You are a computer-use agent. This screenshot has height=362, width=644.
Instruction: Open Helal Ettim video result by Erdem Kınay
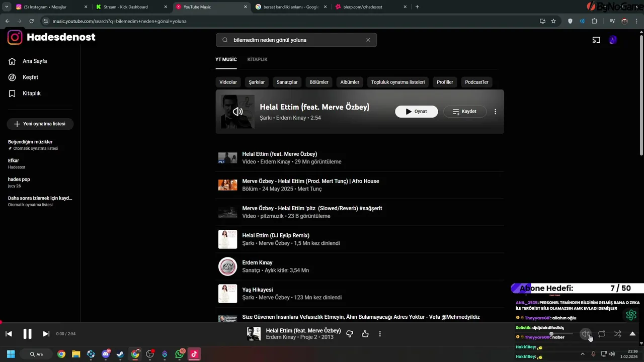(x=359, y=158)
